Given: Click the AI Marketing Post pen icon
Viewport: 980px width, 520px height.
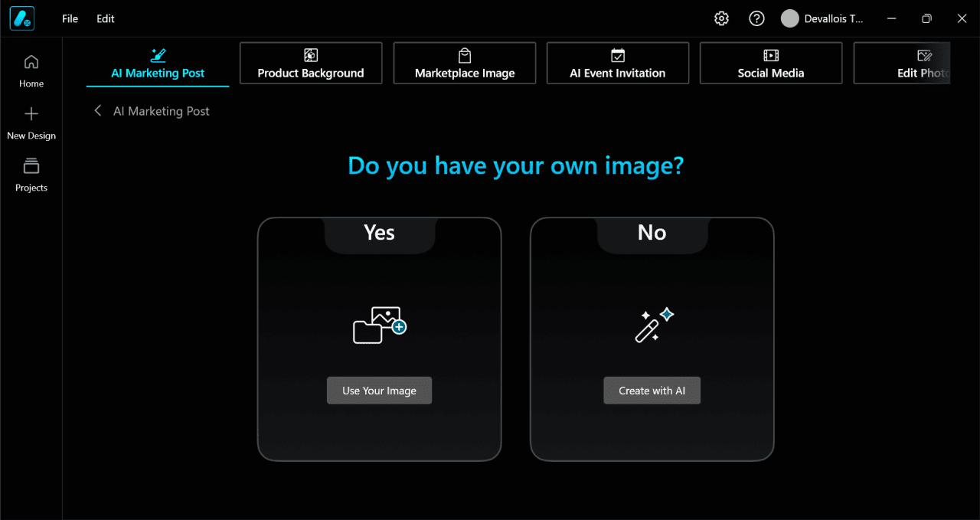Looking at the screenshot, I should 159,54.
